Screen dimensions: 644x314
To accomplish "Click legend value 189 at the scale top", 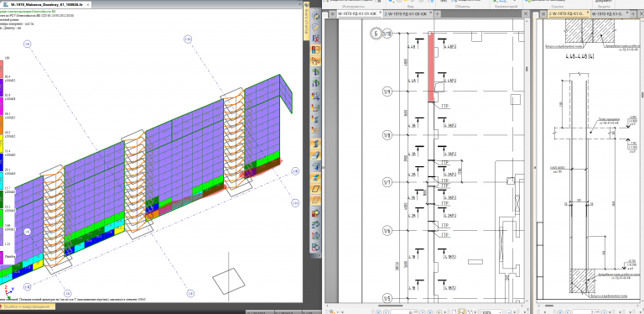I will (x=8, y=59).
